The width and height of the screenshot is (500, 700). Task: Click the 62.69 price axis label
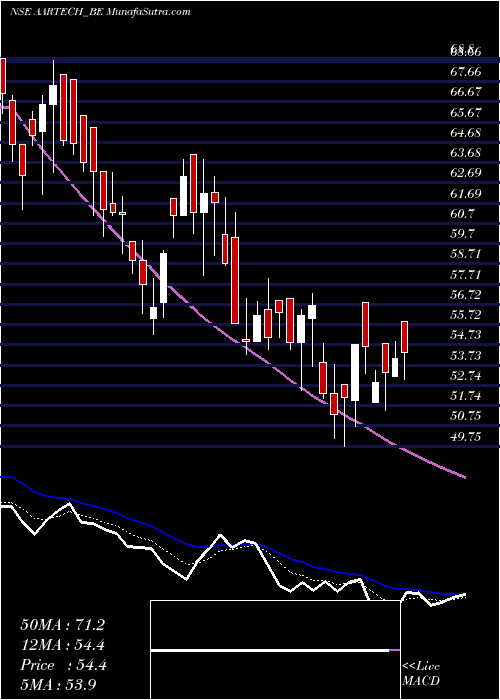click(x=466, y=173)
